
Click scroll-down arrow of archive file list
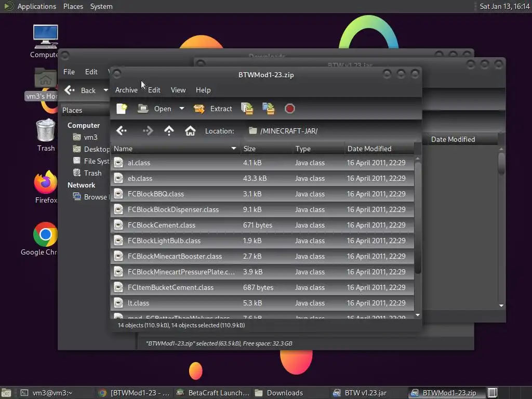[x=418, y=315]
